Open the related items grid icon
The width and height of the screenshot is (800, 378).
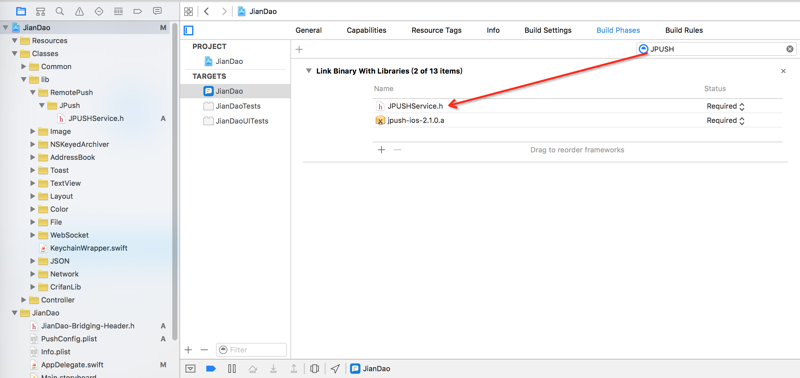[x=188, y=11]
